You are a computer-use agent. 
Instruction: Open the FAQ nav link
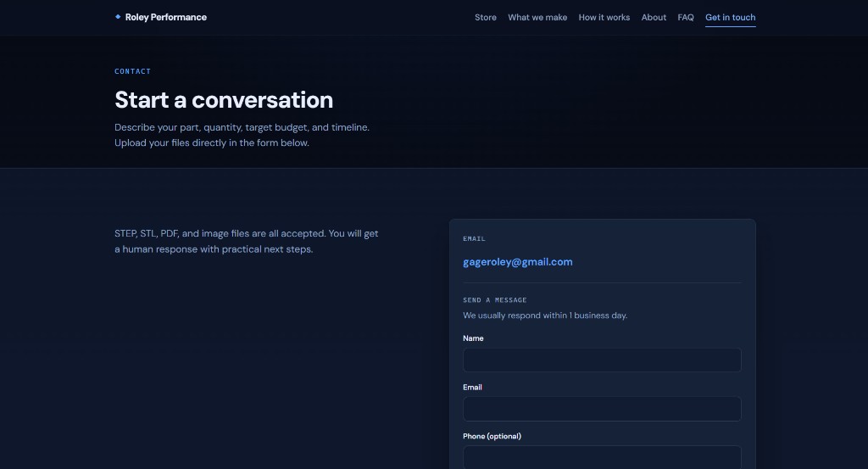pos(685,17)
